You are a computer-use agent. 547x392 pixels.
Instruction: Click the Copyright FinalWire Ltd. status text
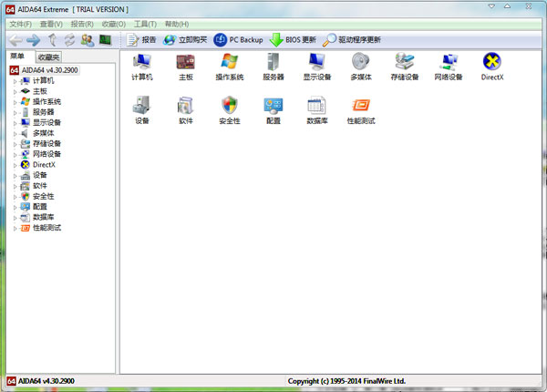pyautogui.click(x=346, y=381)
